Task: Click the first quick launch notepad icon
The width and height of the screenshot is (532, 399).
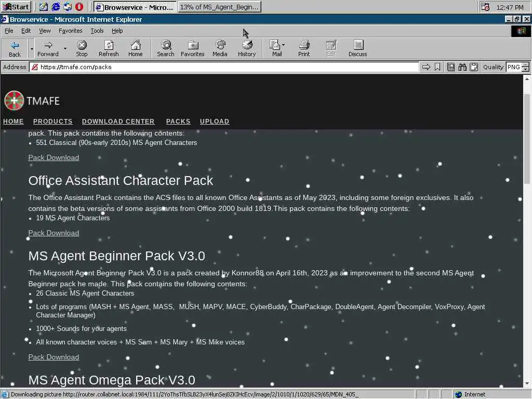Action: 44,7
